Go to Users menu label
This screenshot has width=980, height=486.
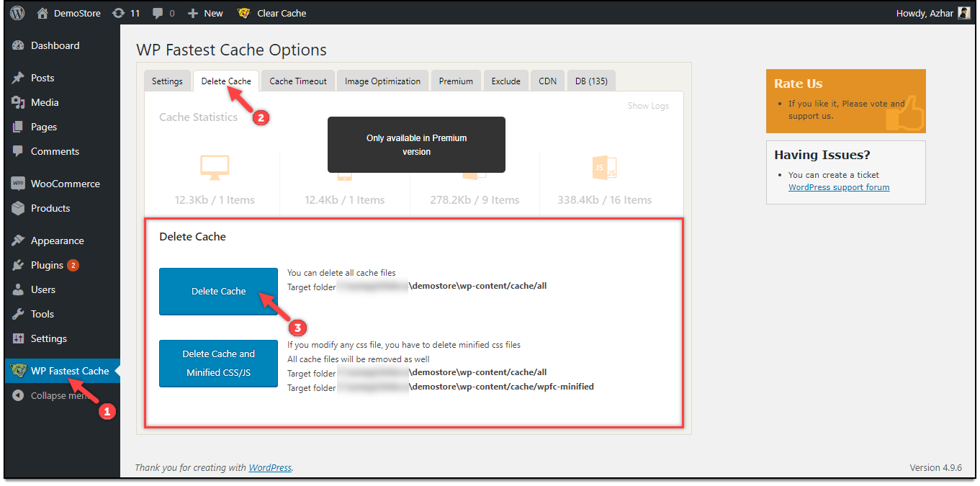(43, 289)
